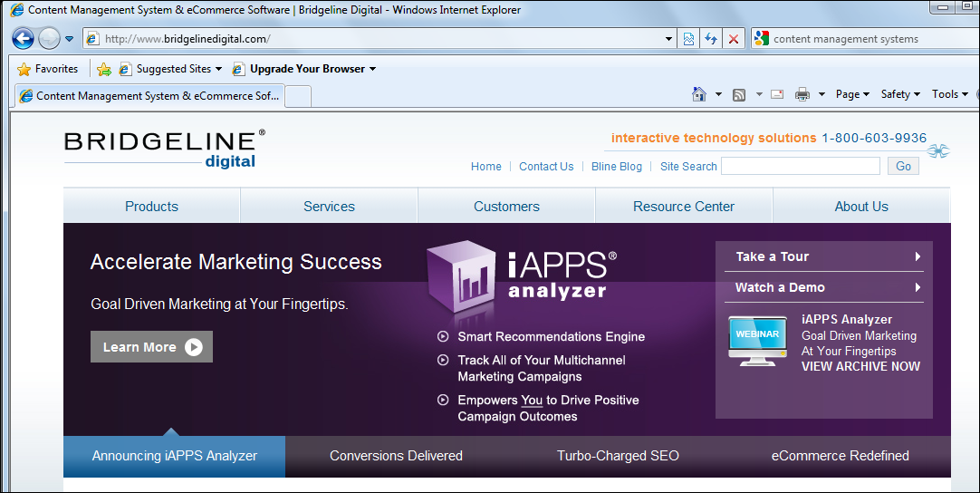Follow the Contact Us link
Viewport: 980px width, 493px height.
(x=546, y=167)
